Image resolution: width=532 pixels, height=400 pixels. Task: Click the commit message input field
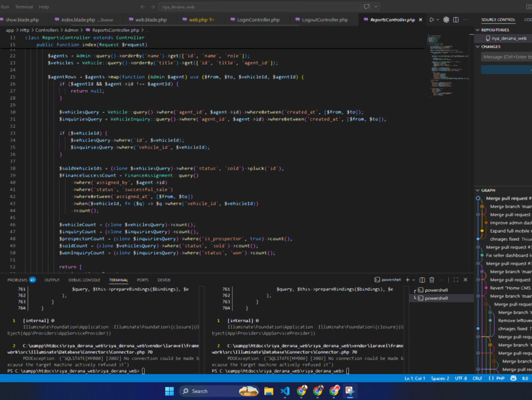506,57
